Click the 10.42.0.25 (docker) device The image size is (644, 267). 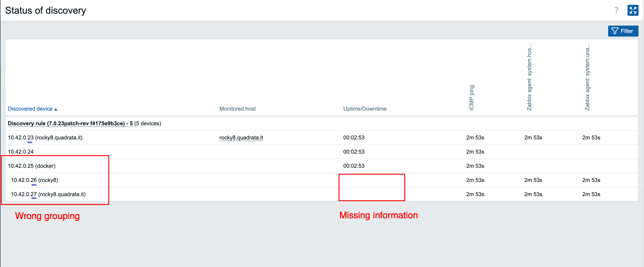point(32,166)
